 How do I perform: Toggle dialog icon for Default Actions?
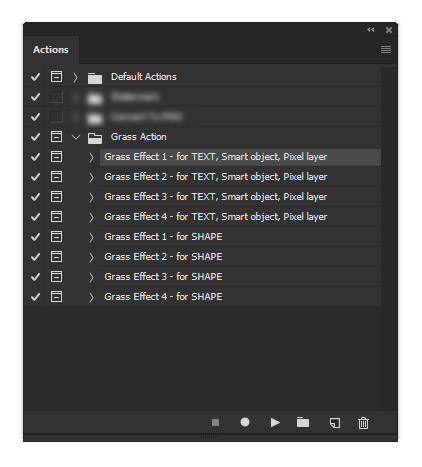tap(56, 77)
